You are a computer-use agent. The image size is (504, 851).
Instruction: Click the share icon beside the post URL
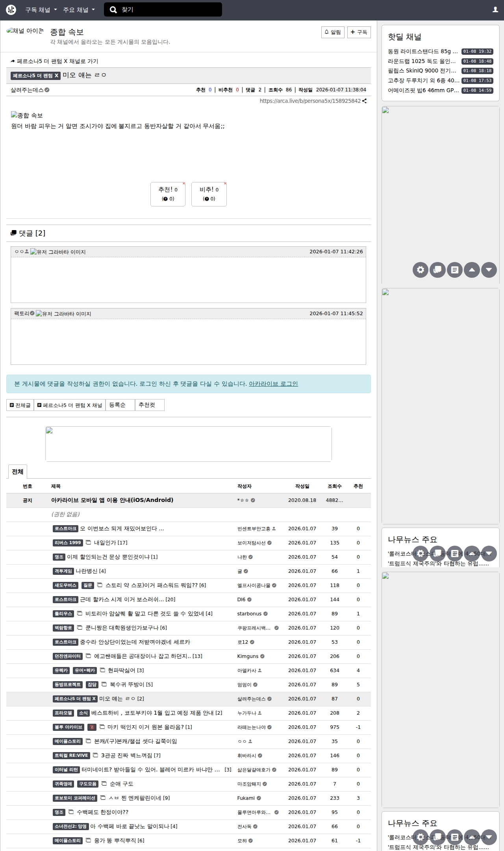point(365,101)
